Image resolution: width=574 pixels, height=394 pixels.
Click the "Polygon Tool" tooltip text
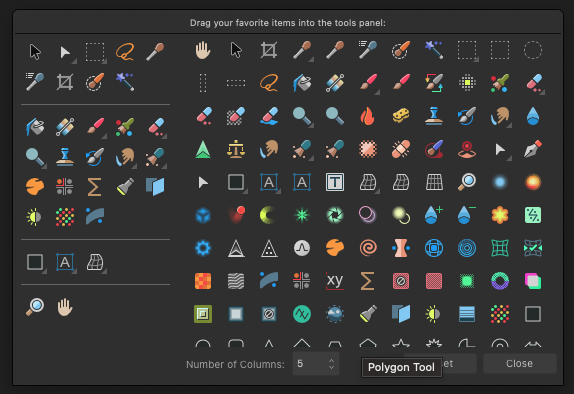point(401,367)
